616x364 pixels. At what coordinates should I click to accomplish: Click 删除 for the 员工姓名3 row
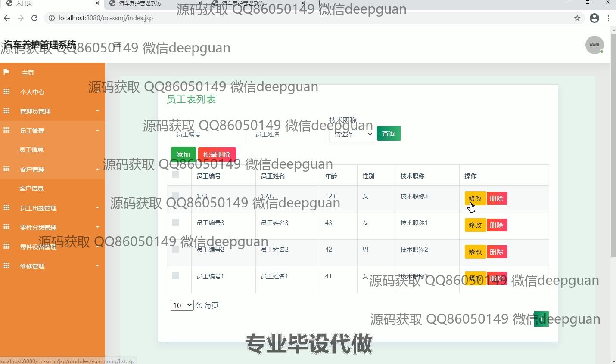pyautogui.click(x=497, y=225)
